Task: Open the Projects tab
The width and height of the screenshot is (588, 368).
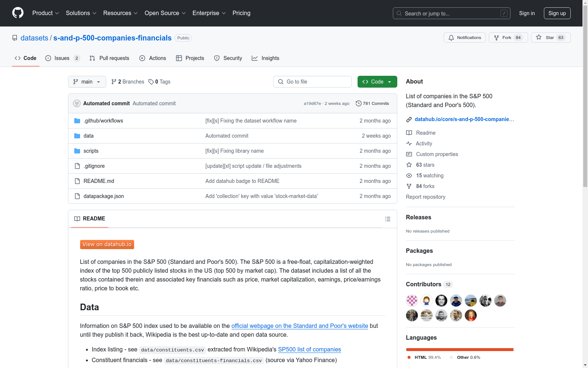Action: coord(190,58)
